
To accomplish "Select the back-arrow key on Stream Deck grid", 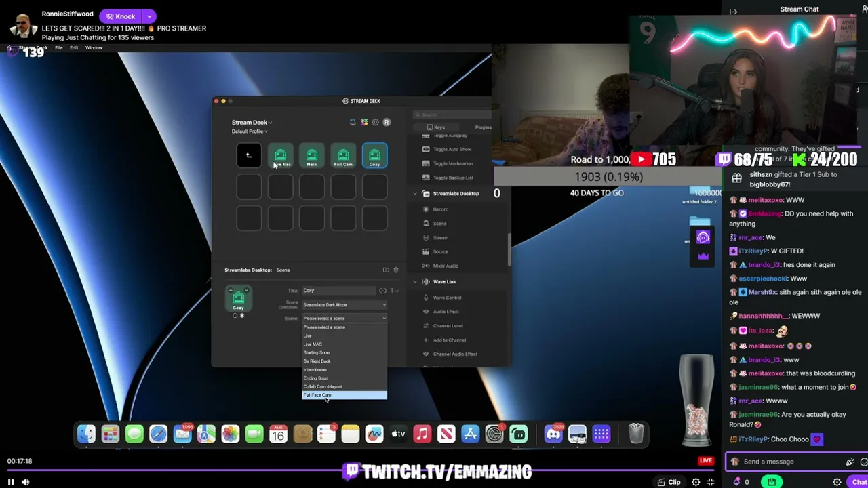I will click(249, 156).
